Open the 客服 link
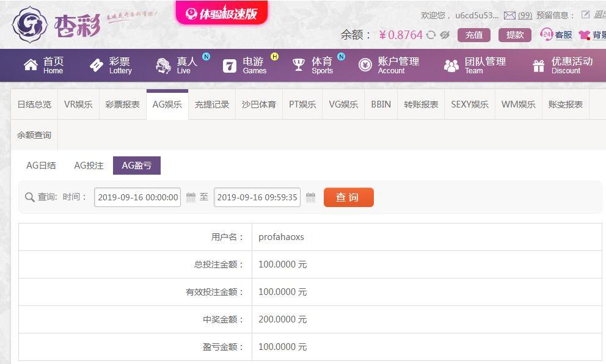The height and width of the screenshot is (364, 606). point(563,35)
